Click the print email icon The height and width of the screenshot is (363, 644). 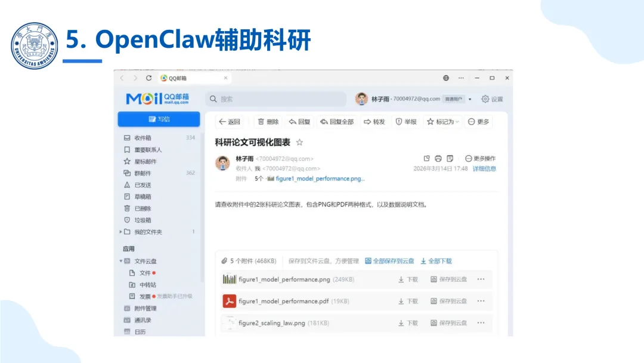click(438, 158)
